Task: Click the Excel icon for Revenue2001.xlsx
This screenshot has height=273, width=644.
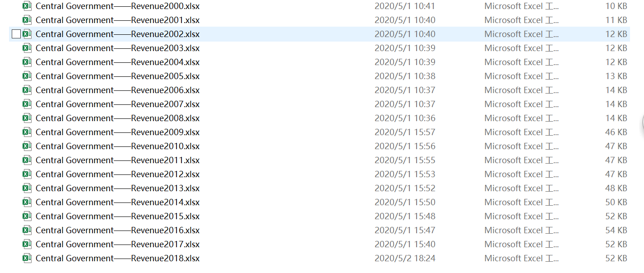Action: (27, 20)
